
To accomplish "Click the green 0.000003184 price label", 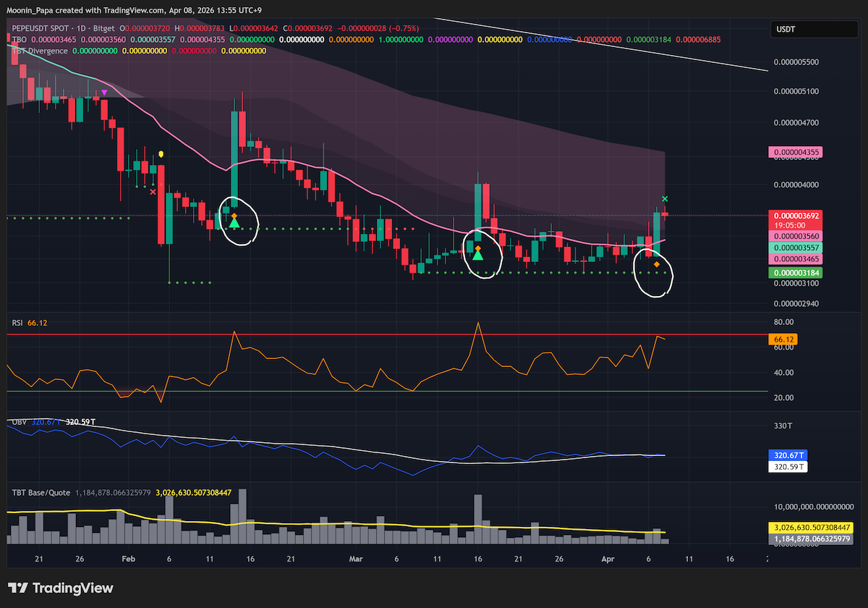I will pos(796,272).
